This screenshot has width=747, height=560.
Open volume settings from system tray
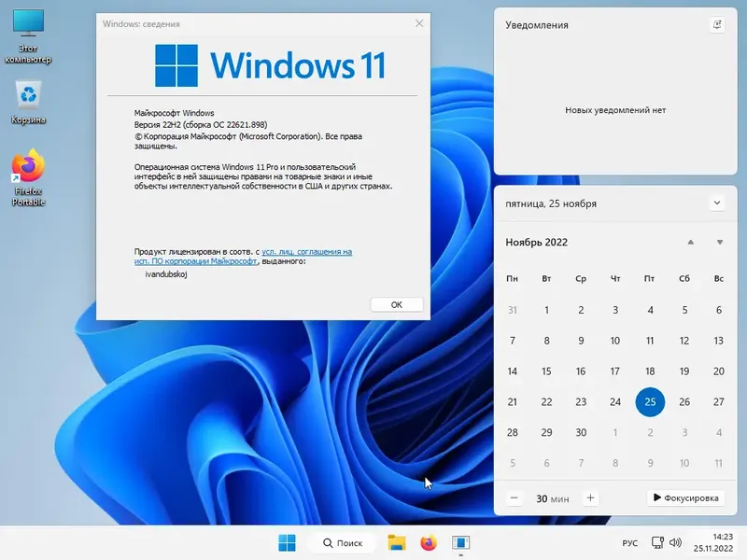point(675,542)
